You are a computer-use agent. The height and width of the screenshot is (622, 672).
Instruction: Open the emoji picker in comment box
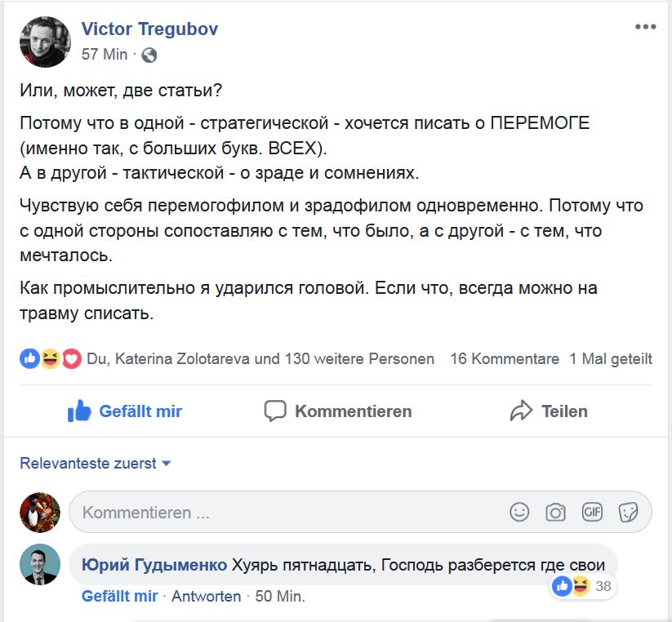(519, 512)
